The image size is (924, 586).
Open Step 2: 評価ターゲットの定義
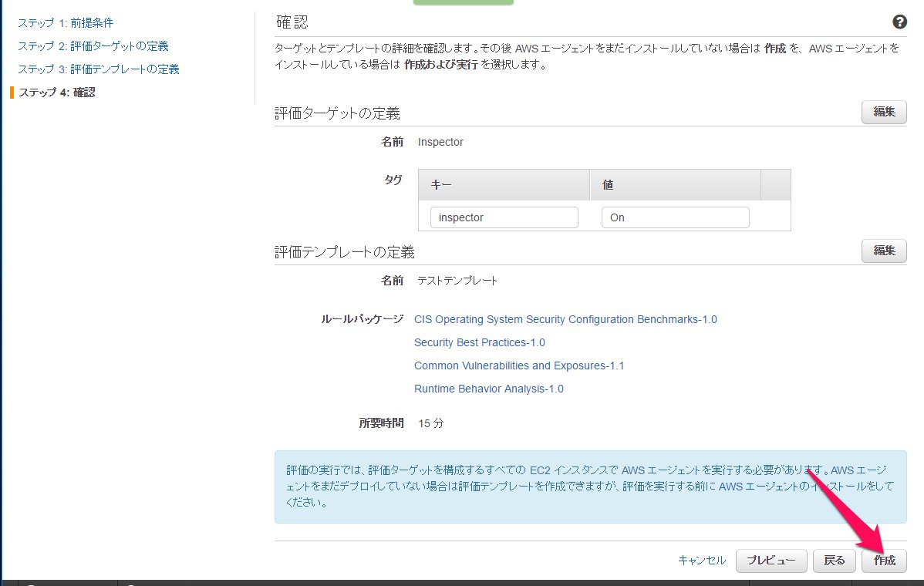[x=93, y=46]
